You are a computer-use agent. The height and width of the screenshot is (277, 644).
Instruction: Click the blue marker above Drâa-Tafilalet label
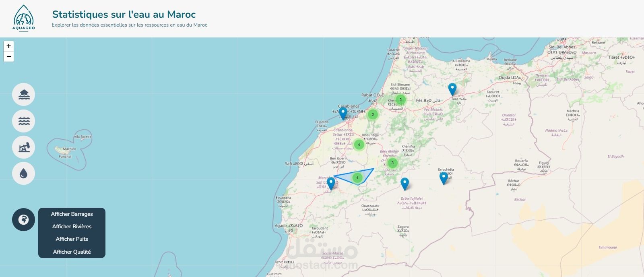(x=405, y=184)
